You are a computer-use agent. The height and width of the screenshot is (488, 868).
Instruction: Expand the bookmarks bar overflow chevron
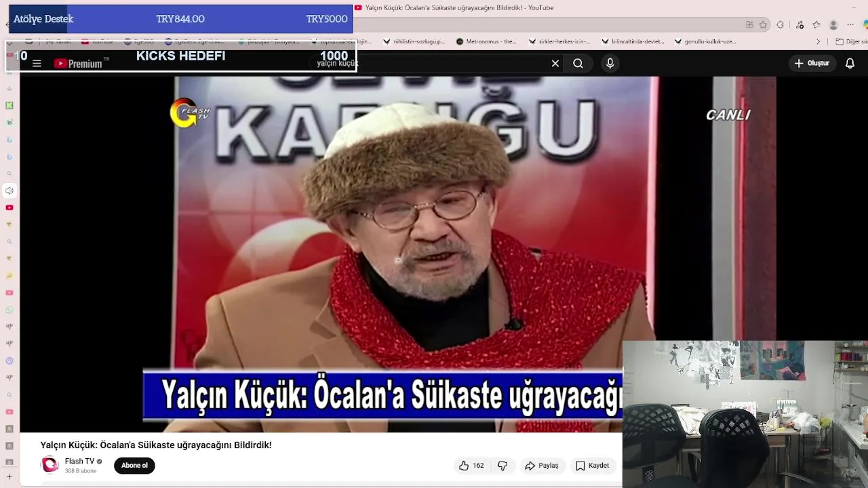[x=818, y=41]
